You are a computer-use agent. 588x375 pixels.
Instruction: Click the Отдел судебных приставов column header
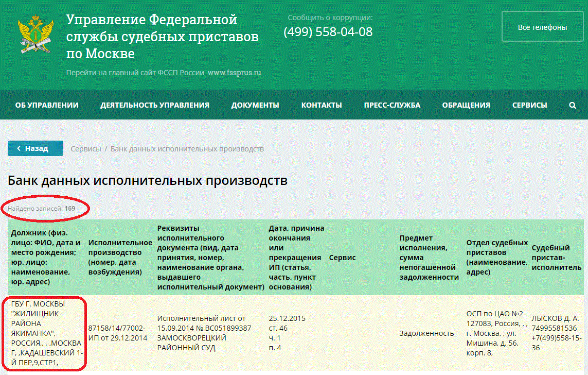click(x=497, y=257)
